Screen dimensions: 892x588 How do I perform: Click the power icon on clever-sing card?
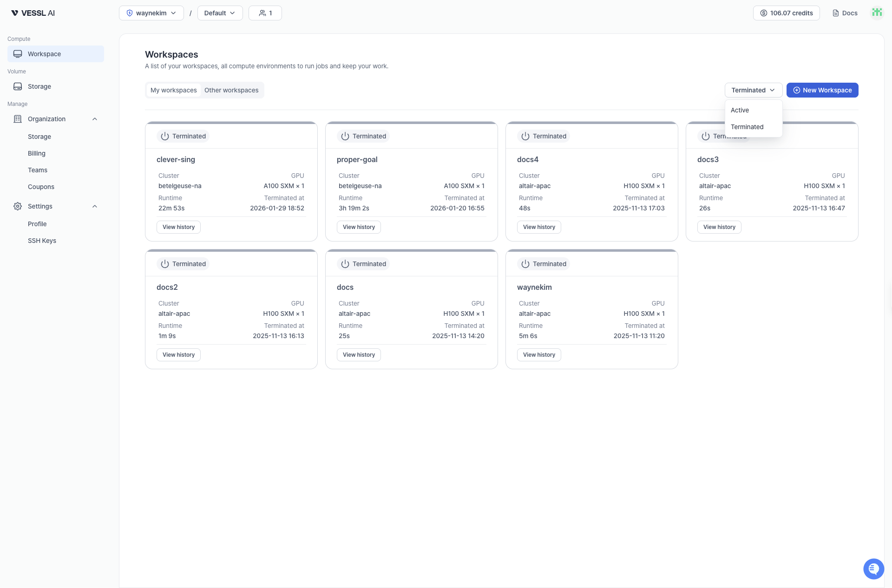pyautogui.click(x=165, y=136)
